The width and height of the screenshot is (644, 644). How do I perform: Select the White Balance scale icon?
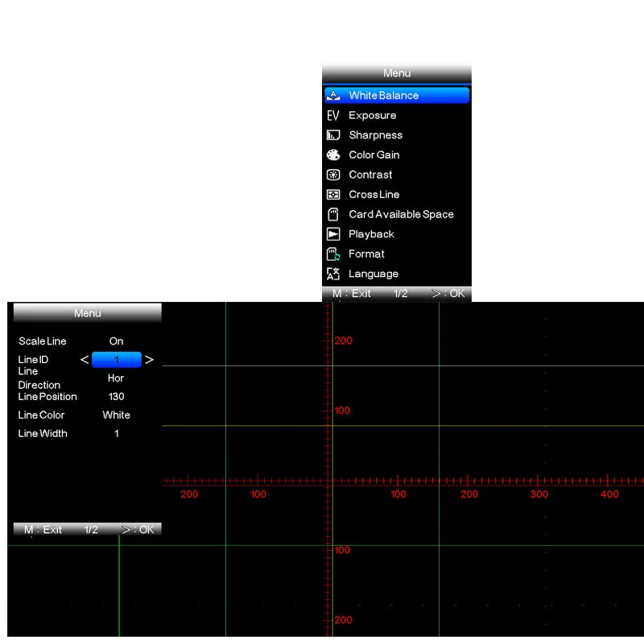pyautogui.click(x=333, y=96)
